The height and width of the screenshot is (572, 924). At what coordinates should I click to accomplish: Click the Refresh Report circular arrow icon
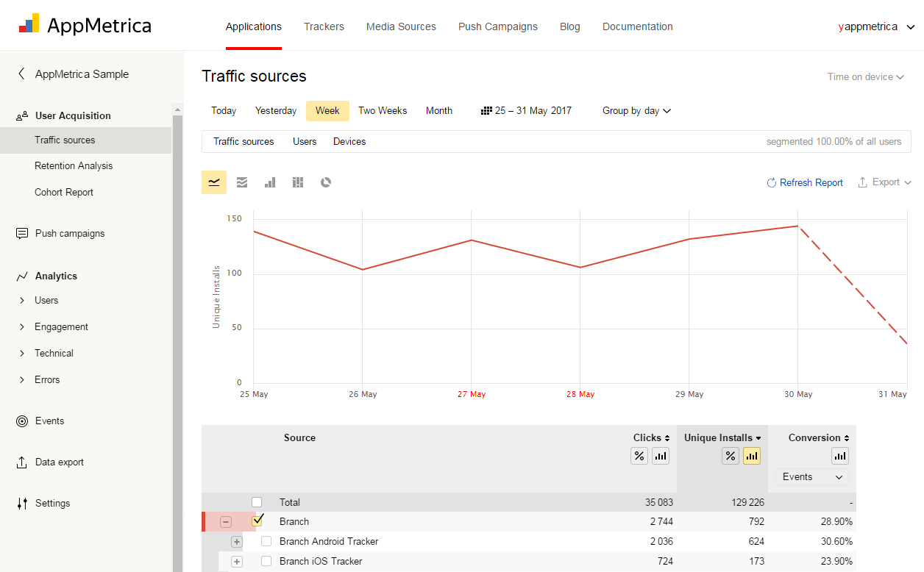(x=772, y=182)
